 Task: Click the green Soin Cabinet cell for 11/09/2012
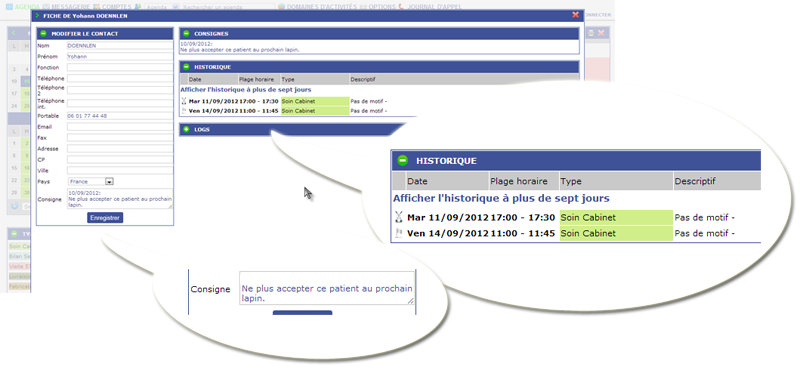(x=315, y=101)
